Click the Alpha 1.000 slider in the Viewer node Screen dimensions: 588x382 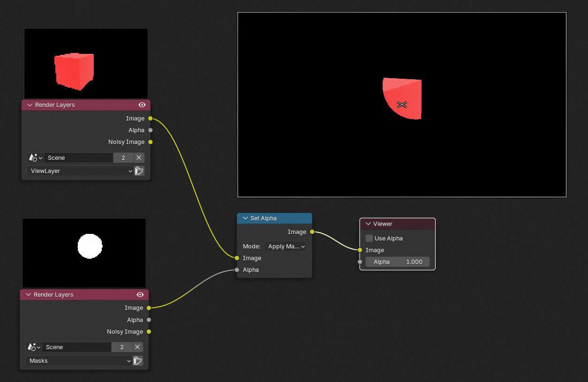pos(398,262)
